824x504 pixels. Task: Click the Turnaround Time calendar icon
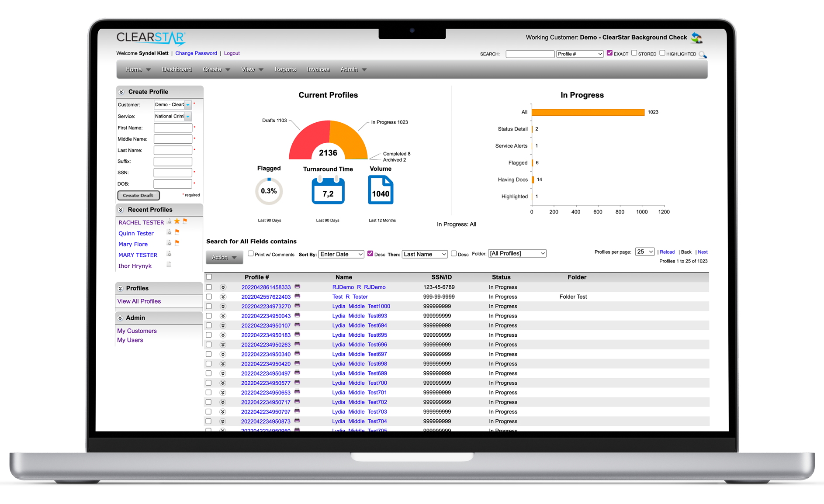click(x=328, y=190)
